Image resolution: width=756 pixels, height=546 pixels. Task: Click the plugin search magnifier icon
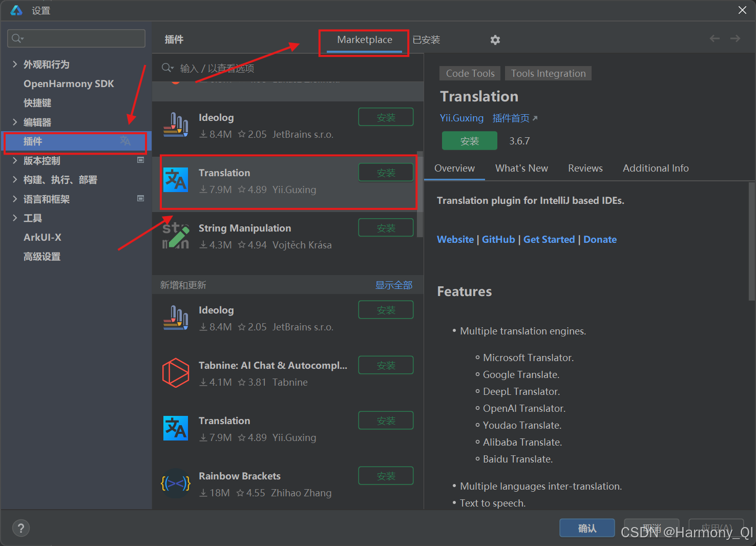pos(167,68)
